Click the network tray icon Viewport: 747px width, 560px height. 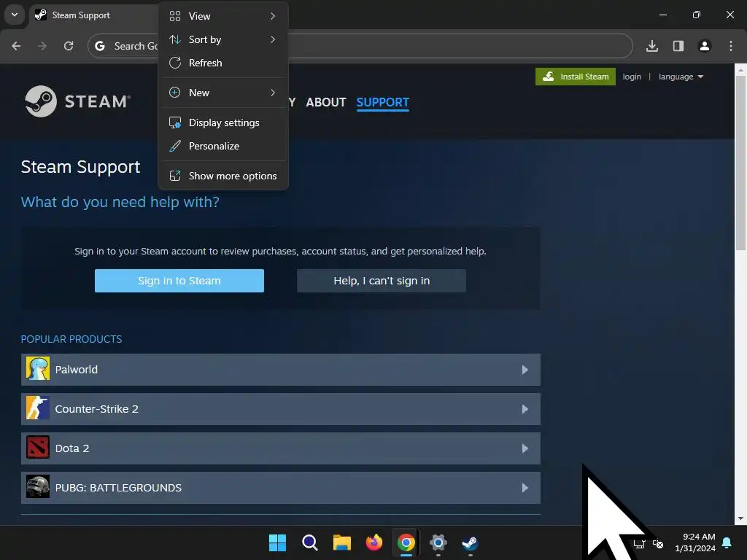(640, 543)
